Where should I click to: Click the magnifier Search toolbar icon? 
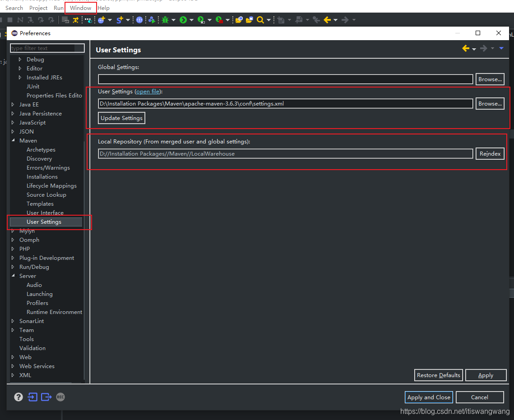260,20
